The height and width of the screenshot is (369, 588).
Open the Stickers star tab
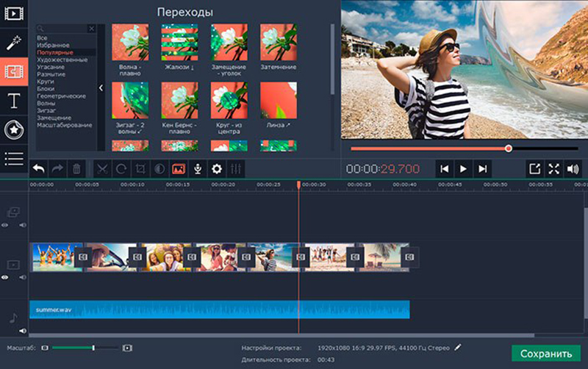(14, 130)
